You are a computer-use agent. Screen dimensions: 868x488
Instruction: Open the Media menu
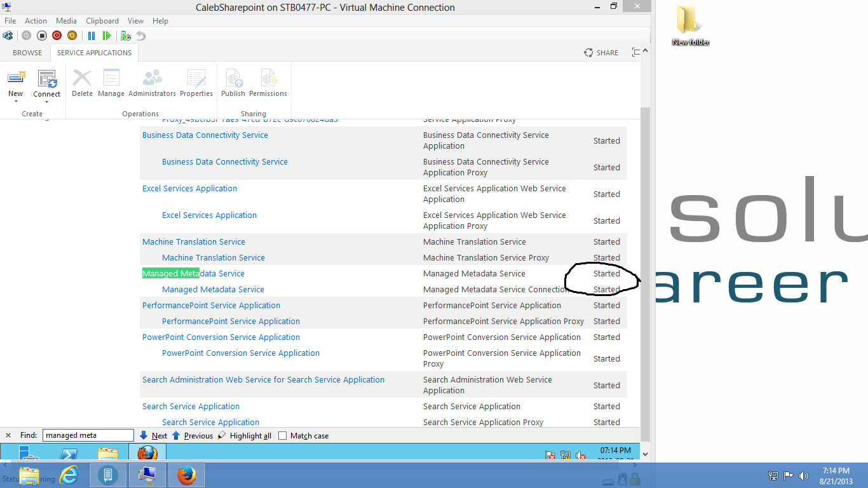pyautogui.click(x=66, y=21)
